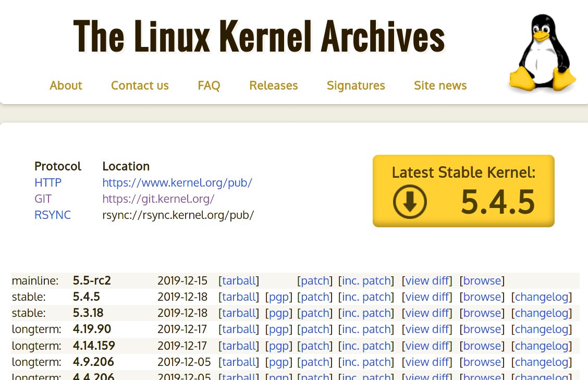Open inc. patch for stable 5.4.5
Screen dimensions: 588x380
pos(366,297)
